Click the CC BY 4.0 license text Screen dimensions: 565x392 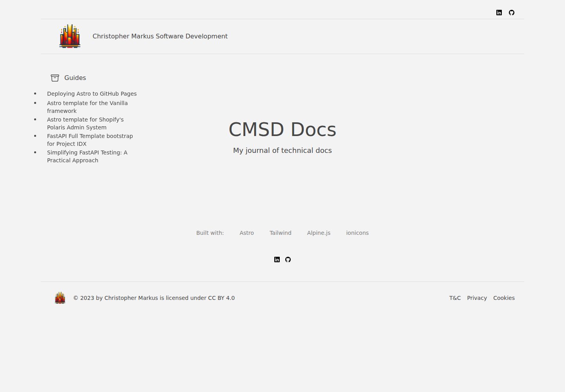pos(221,298)
